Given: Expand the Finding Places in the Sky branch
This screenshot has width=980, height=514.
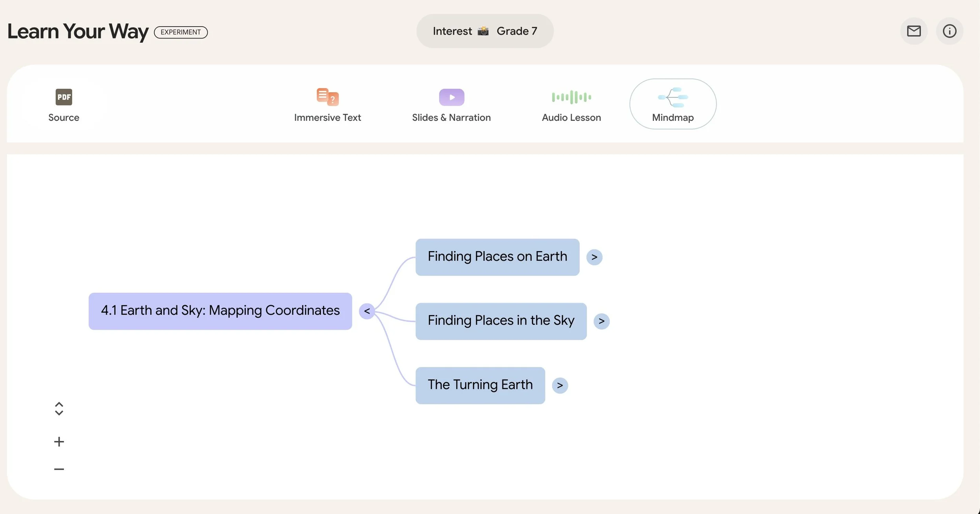Looking at the screenshot, I should [x=601, y=321].
